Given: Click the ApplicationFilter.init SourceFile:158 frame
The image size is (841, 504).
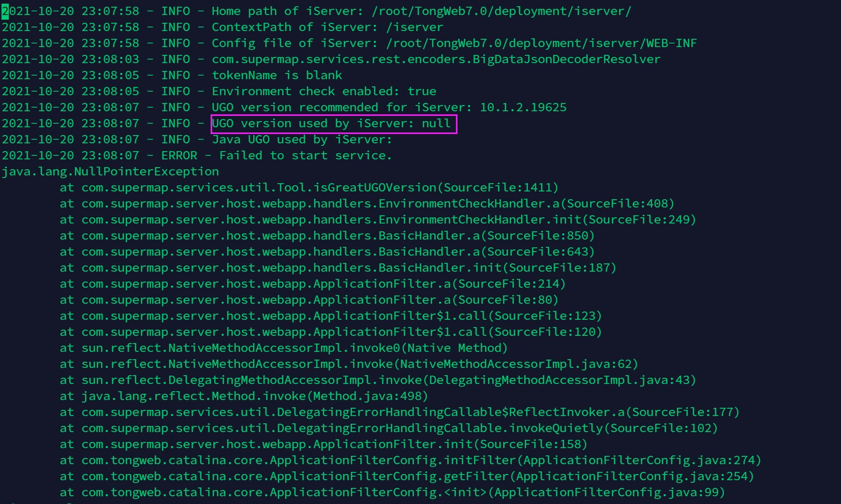Looking at the screenshot, I should 323,444.
